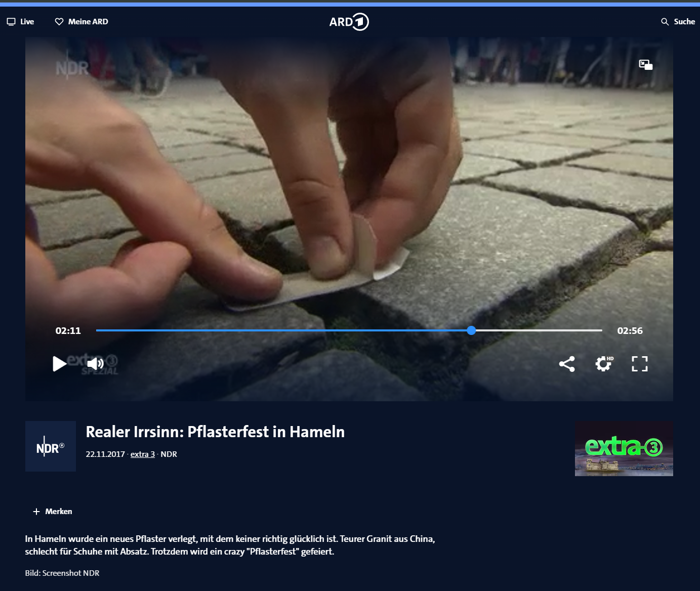Share this video
The width and height of the screenshot is (700, 591).
pos(567,364)
